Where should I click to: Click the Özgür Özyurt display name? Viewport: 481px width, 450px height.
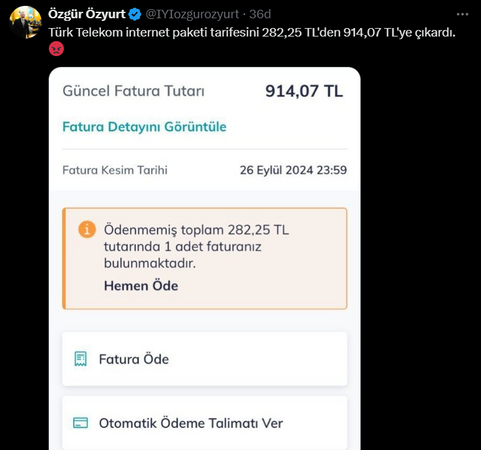tap(87, 14)
